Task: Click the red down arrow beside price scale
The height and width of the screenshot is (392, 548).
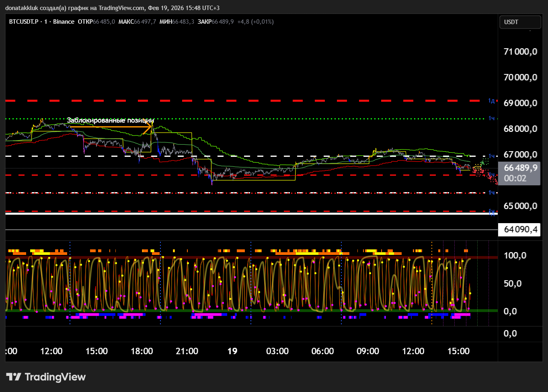Action: pyautogui.click(x=496, y=181)
